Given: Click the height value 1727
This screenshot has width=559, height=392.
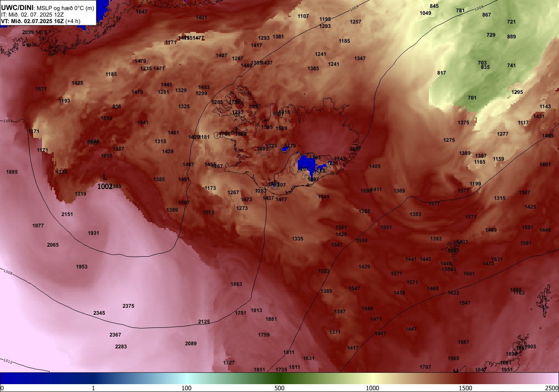Looking at the screenshot, I should point(229,363).
